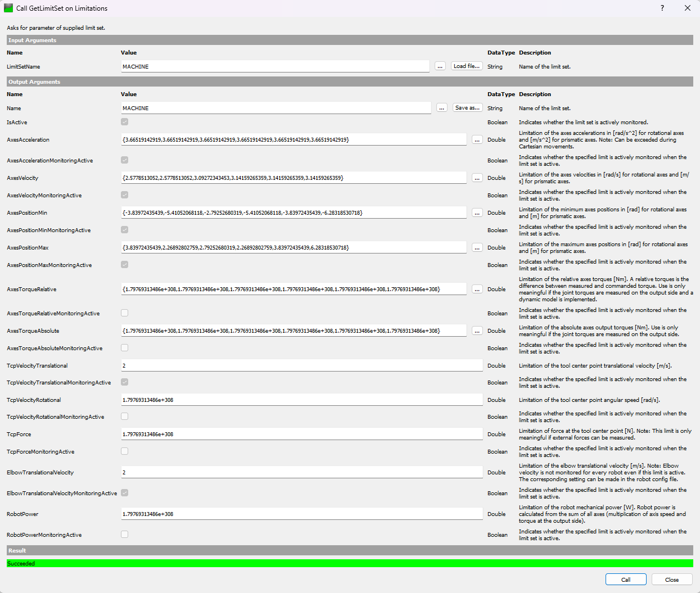Viewport: 700px width, 593px height.
Task: Click the help question mark in title bar
Action: click(662, 8)
